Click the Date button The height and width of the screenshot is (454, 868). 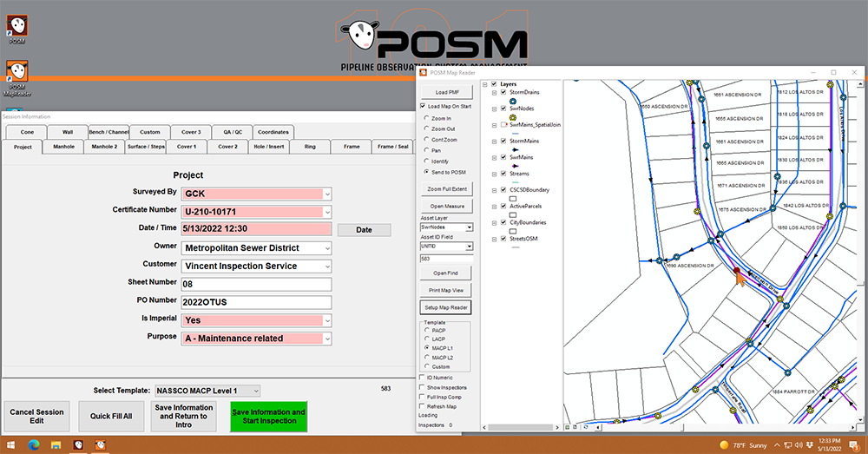coord(365,230)
